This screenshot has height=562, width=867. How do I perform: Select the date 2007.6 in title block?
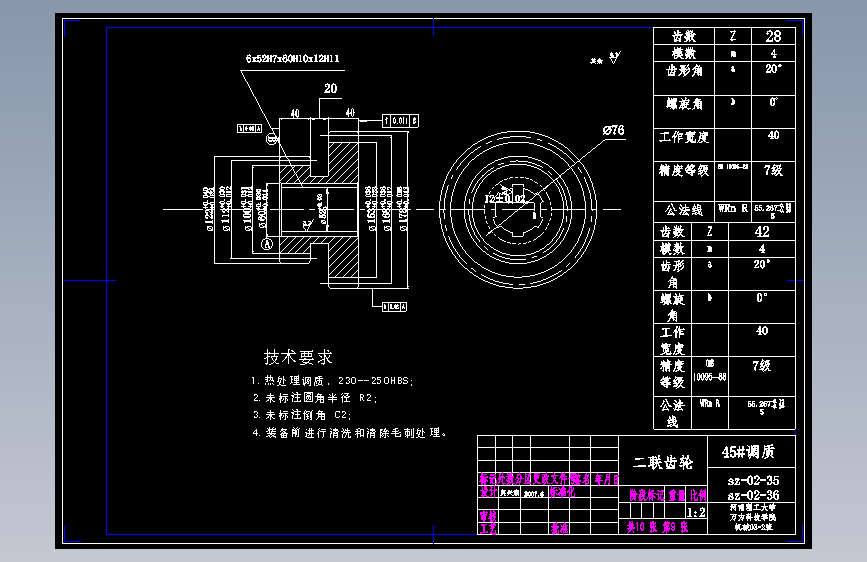tap(534, 493)
